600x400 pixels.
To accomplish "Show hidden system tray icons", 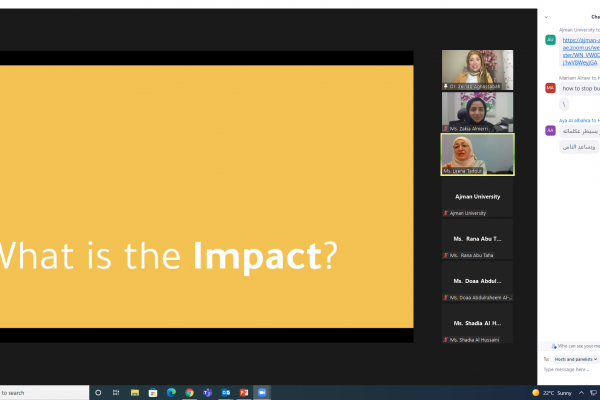I will pos(581,392).
